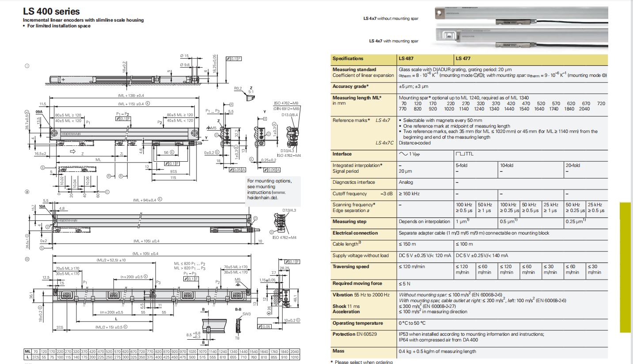Image resolution: width=633 pixels, height=364 pixels.
Task: Click the "Mass" row label
Action: coord(338,351)
